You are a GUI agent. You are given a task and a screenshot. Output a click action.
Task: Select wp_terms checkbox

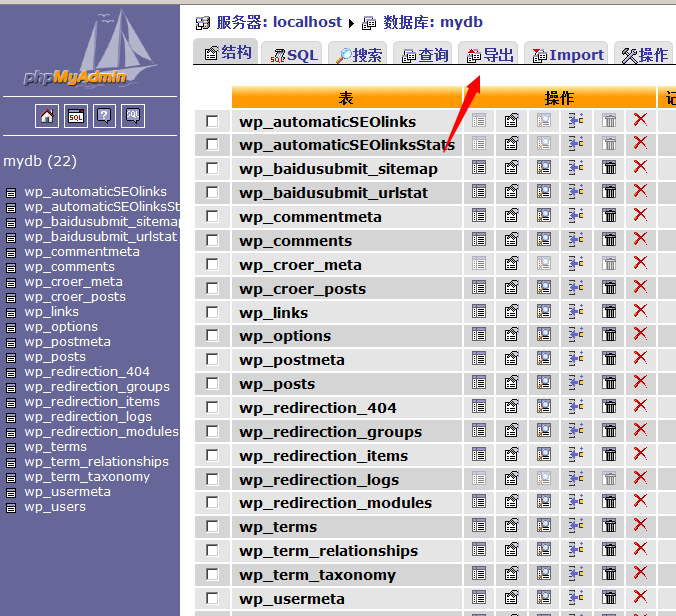click(x=212, y=526)
